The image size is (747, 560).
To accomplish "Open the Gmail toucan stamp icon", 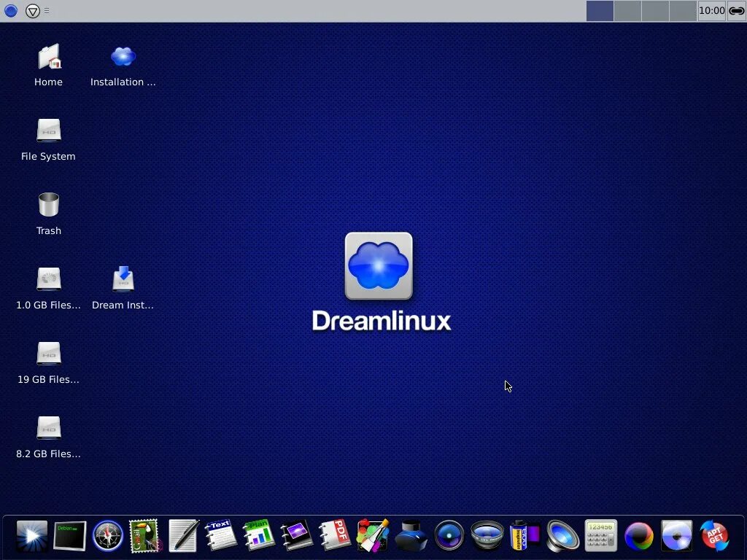I will (x=145, y=536).
